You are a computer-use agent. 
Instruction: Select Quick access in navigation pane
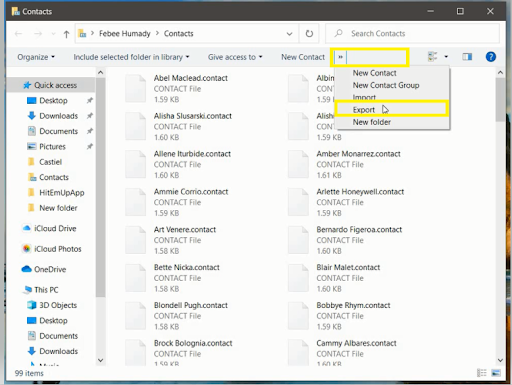[55, 85]
